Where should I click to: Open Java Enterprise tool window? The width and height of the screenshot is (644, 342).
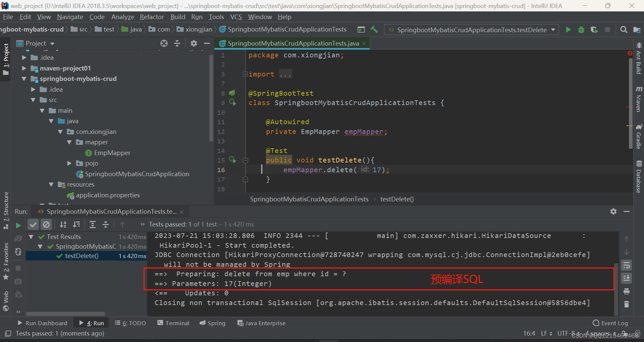coord(261,323)
